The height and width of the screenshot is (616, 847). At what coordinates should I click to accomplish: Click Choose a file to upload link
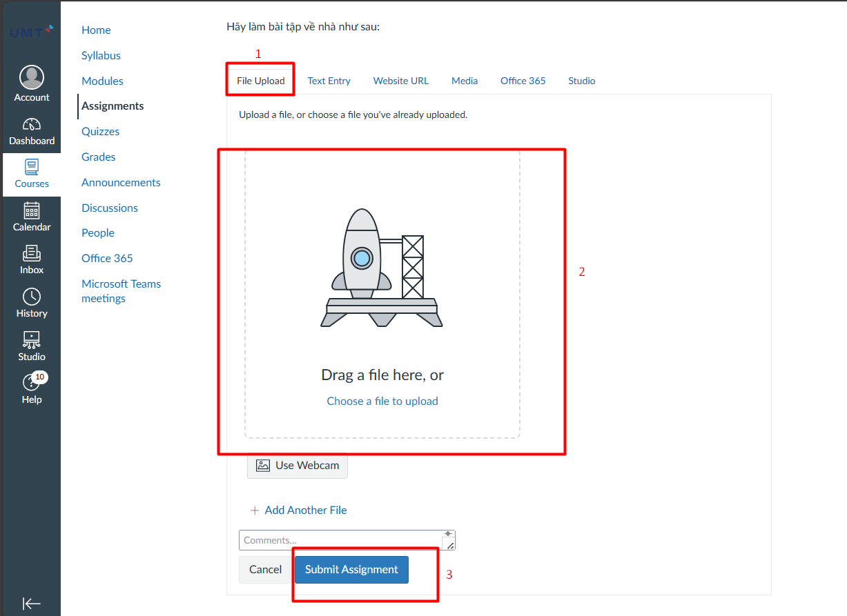point(382,401)
